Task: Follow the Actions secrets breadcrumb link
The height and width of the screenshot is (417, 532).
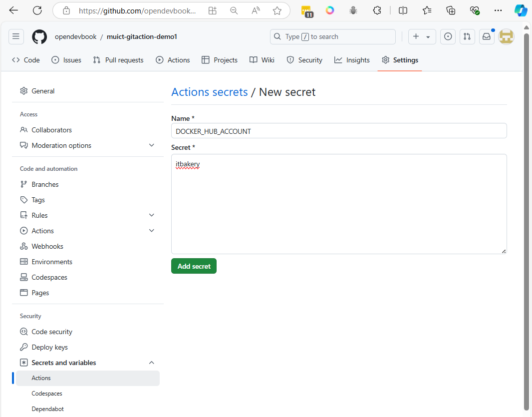Action: tap(209, 92)
